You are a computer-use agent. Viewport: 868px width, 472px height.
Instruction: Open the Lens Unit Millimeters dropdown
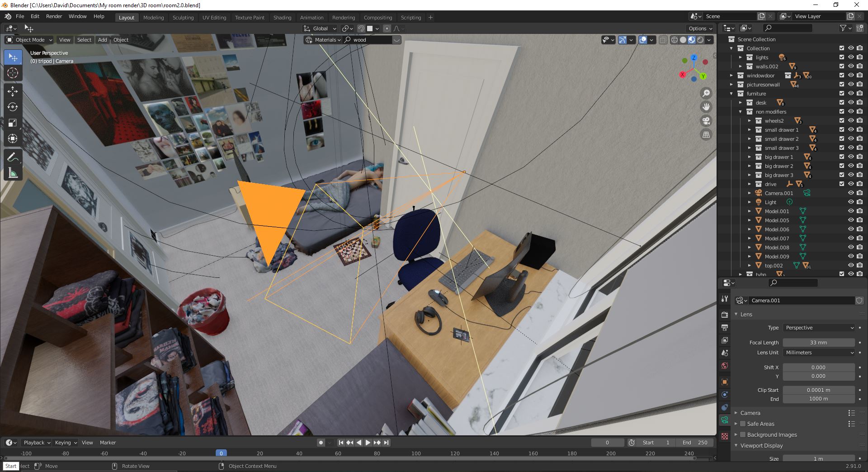tap(819, 353)
